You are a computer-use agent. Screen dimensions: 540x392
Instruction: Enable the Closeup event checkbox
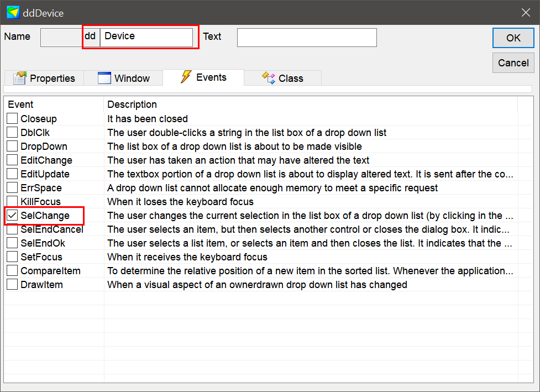click(x=12, y=118)
